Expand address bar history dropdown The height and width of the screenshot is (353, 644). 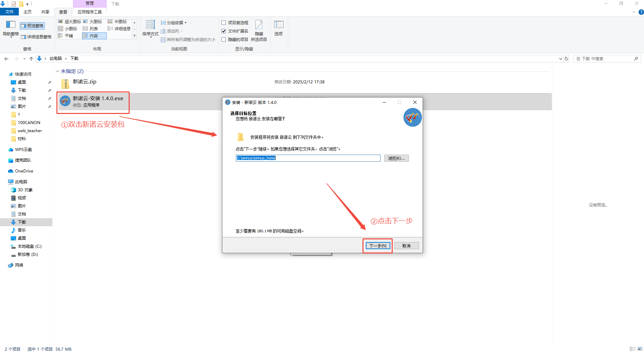(x=560, y=59)
